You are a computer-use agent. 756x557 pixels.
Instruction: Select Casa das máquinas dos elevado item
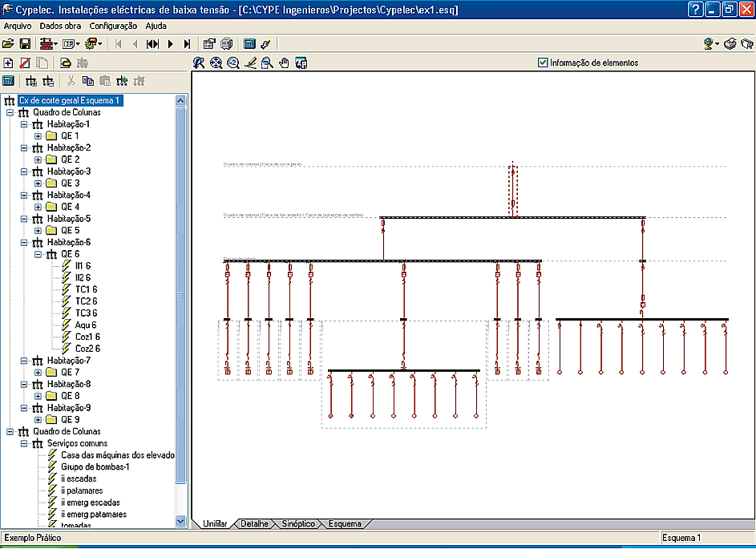(118, 455)
